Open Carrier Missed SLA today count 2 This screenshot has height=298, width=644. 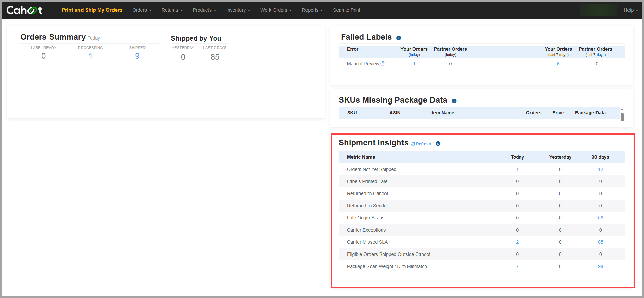click(x=517, y=242)
